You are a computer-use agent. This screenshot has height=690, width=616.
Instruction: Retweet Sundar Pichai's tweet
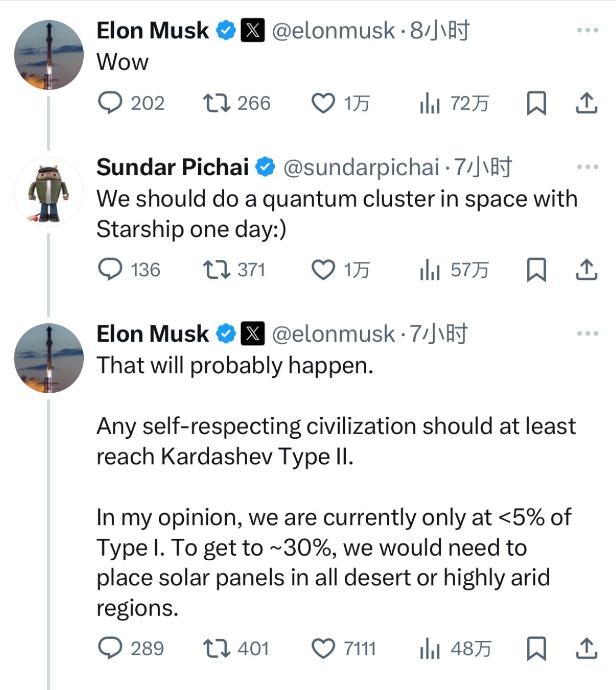click(x=217, y=270)
